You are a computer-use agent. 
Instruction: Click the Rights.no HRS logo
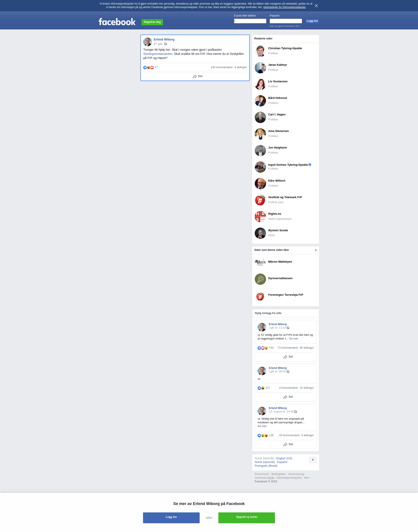(260, 217)
